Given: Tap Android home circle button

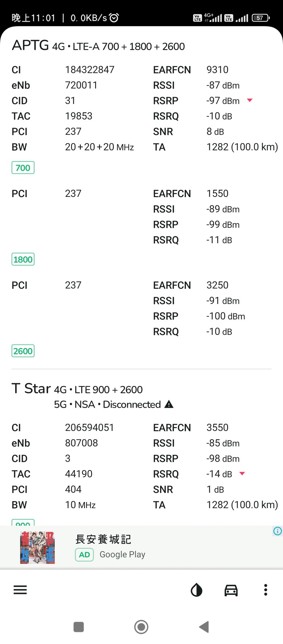Looking at the screenshot, I should [x=141, y=627].
